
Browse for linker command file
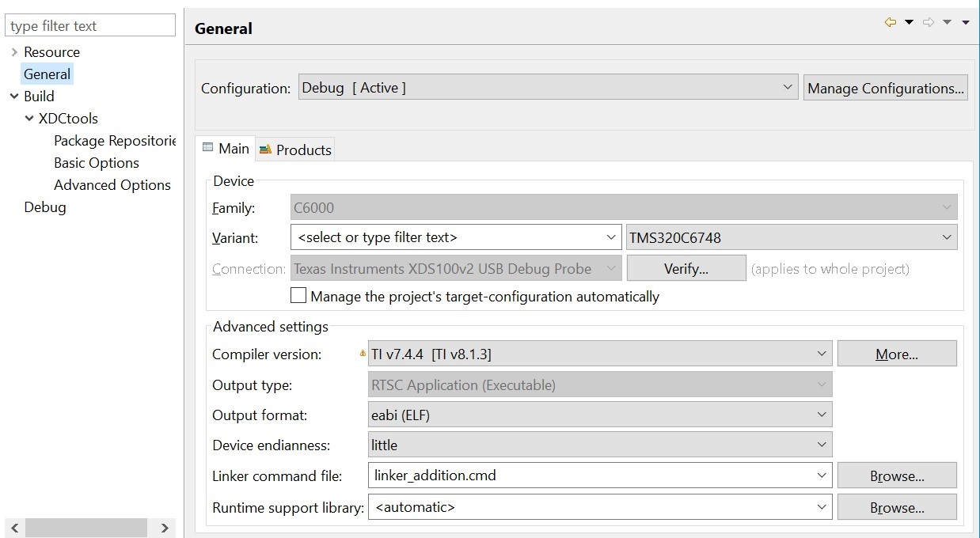point(897,475)
